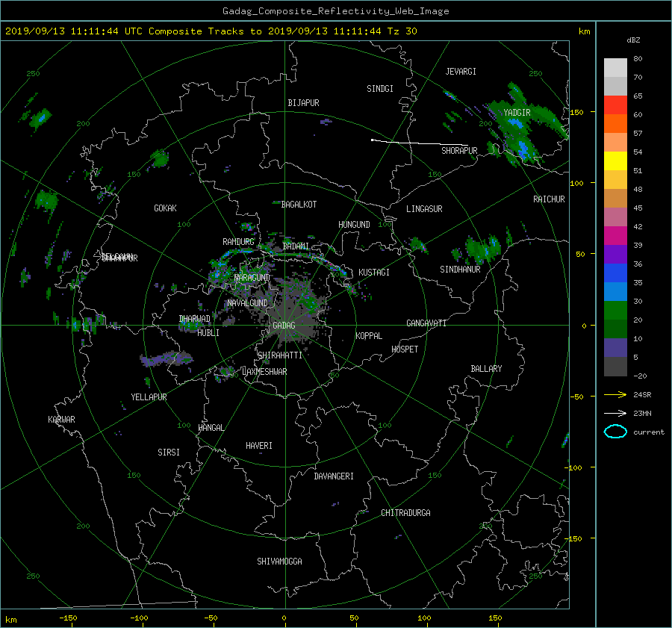The width and height of the screenshot is (672, 628).
Task: Click the magenta 39 dBZ legend swatch
Action: (615, 236)
